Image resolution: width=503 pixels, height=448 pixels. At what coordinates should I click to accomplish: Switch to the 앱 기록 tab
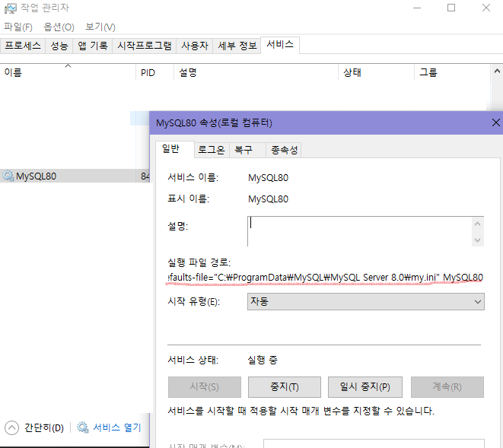point(93,46)
